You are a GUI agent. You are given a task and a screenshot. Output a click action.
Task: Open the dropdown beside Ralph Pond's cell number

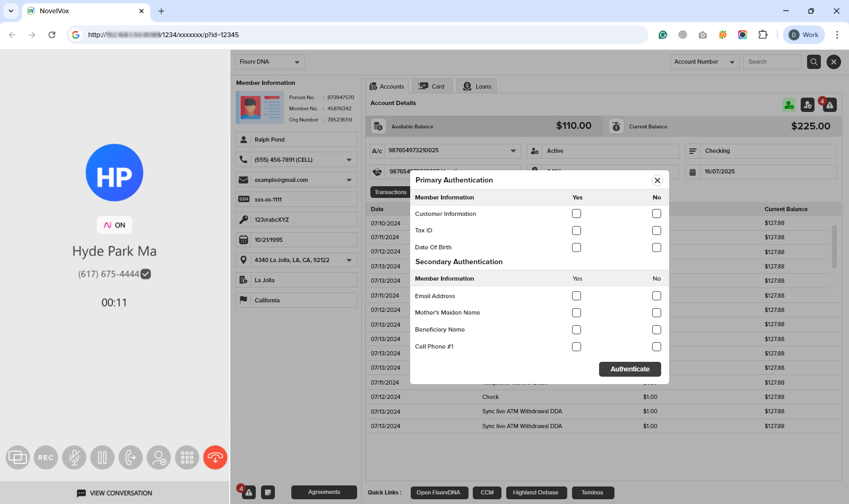point(349,159)
